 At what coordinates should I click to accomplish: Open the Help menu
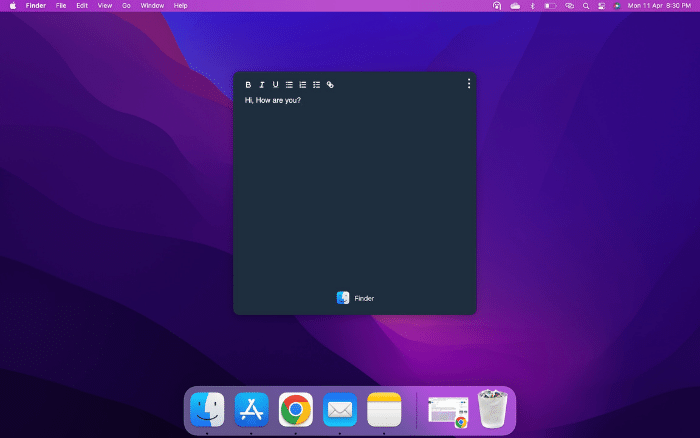[180, 6]
